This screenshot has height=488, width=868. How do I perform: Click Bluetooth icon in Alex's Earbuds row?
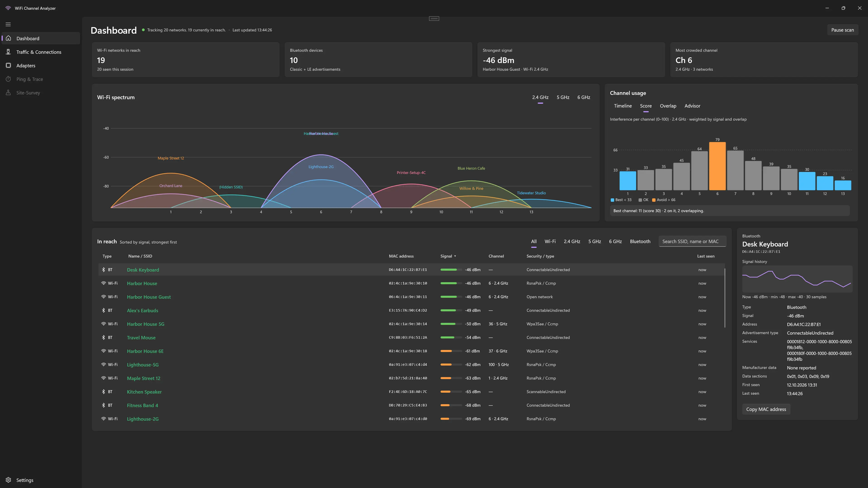pyautogui.click(x=104, y=310)
